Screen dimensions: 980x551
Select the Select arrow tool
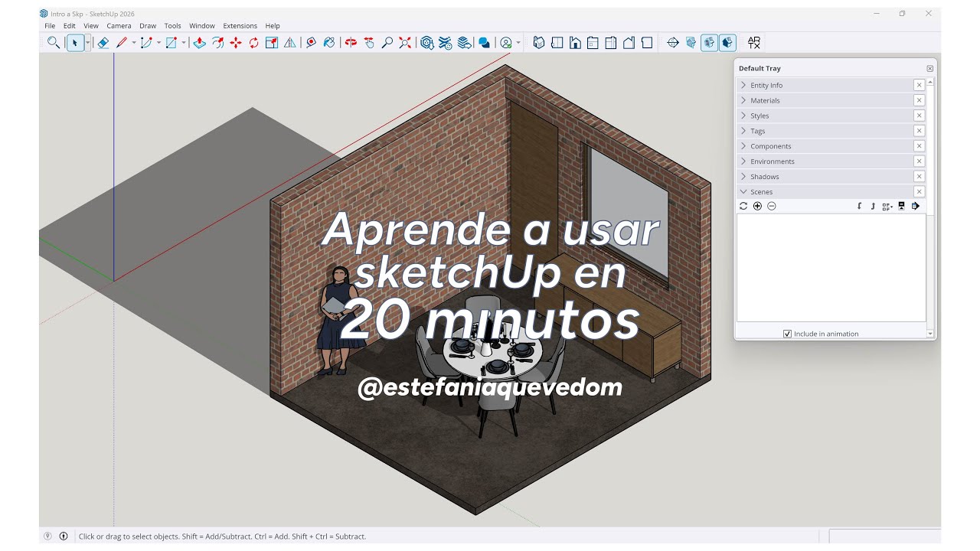click(75, 43)
